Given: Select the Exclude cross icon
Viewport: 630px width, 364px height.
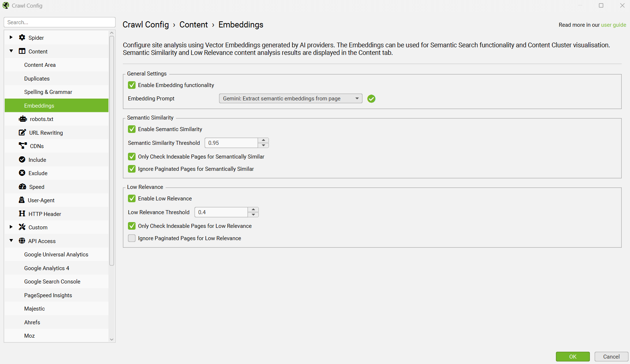Looking at the screenshot, I should 22,173.
